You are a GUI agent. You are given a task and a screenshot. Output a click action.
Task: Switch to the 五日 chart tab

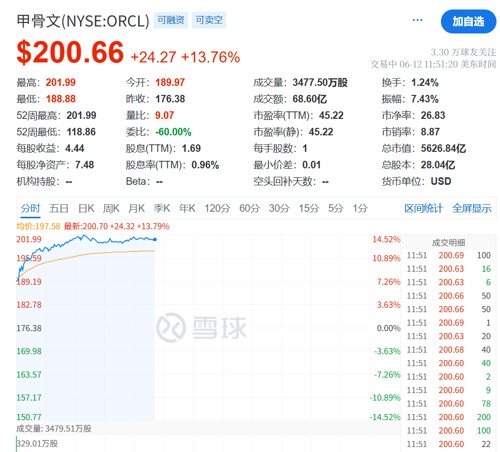tap(59, 208)
